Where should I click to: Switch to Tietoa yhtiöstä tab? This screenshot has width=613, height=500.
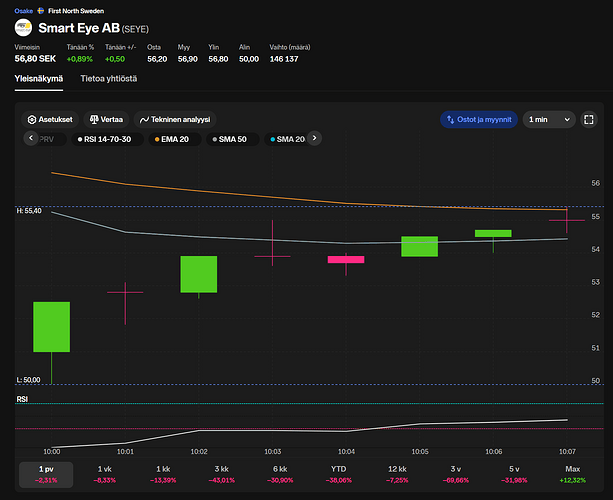[109, 79]
